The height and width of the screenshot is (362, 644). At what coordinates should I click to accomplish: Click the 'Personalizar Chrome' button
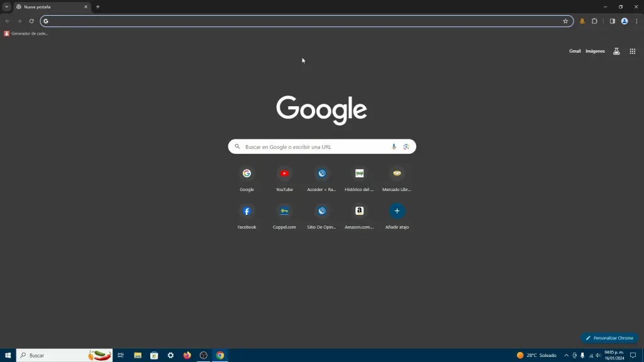(x=609, y=337)
